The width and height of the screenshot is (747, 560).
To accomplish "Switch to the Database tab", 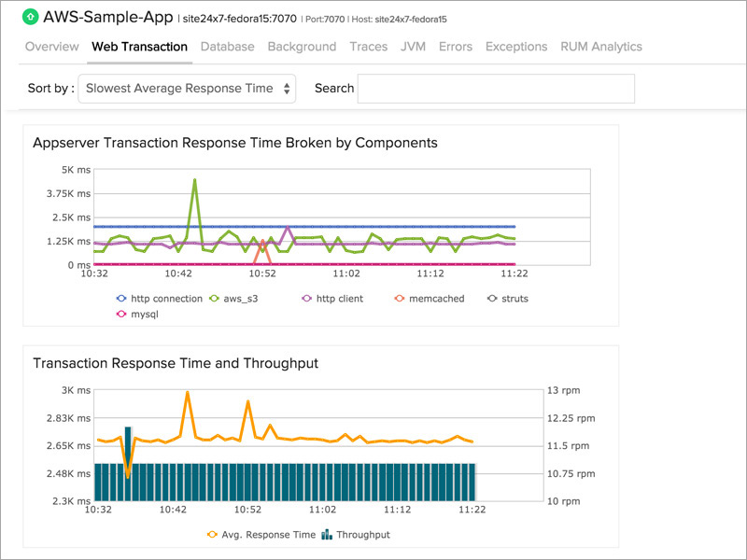I will point(228,47).
